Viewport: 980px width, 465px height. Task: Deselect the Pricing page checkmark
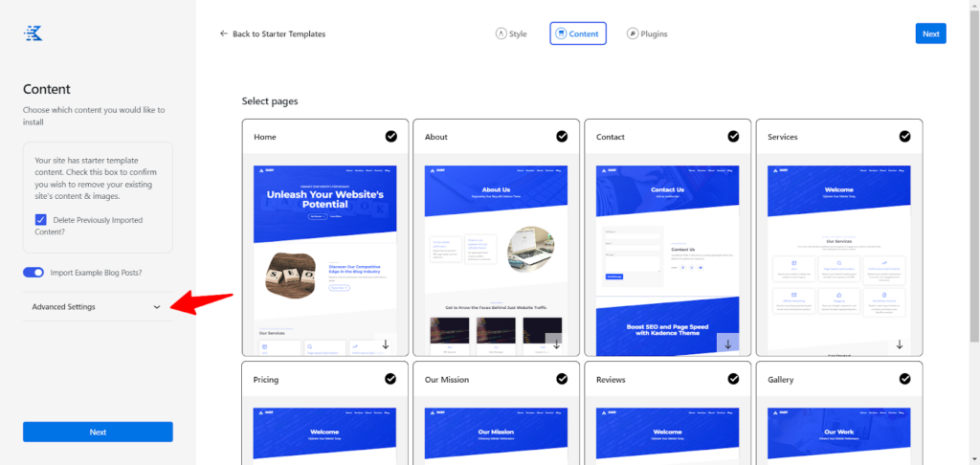(x=390, y=379)
